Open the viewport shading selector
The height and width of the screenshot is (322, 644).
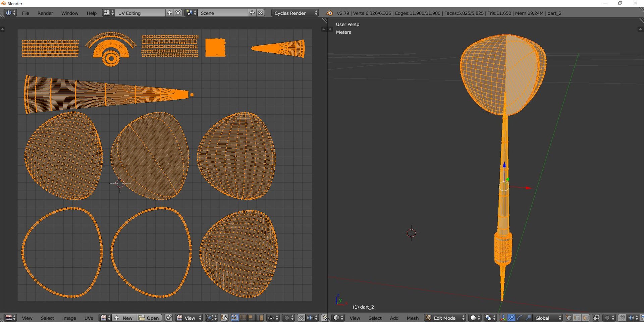pos(475,318)
